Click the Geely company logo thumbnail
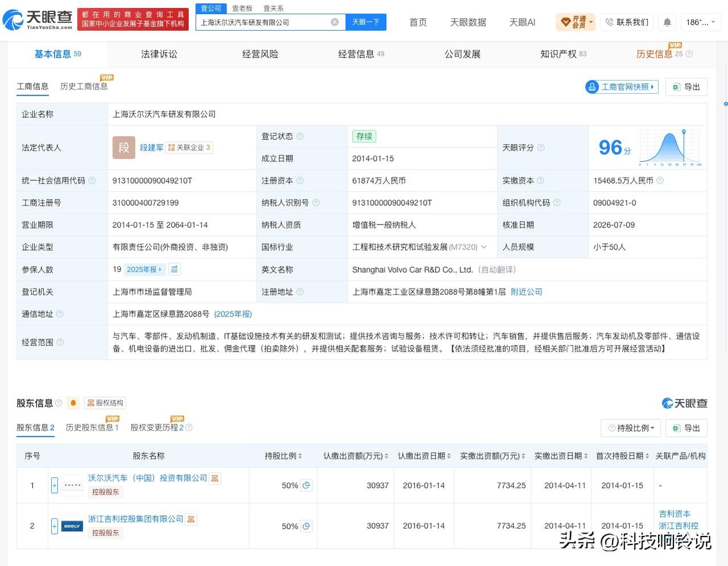The width and height of the screenshot is (728, 566). pos(72,526)
